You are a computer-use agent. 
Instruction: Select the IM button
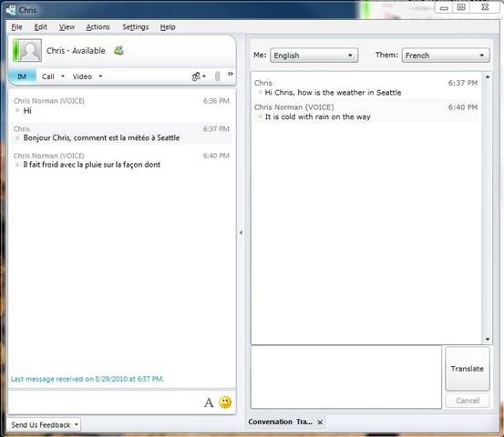22,76
